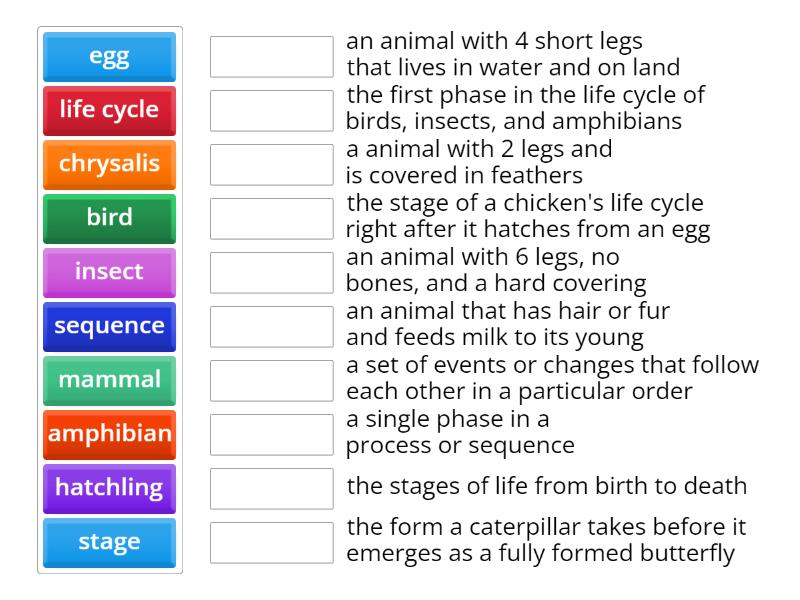The height and width of the screenshot is (600, 800).
Task: Choose the 'sequence' word tile
Action: click(x=109, y=326)
